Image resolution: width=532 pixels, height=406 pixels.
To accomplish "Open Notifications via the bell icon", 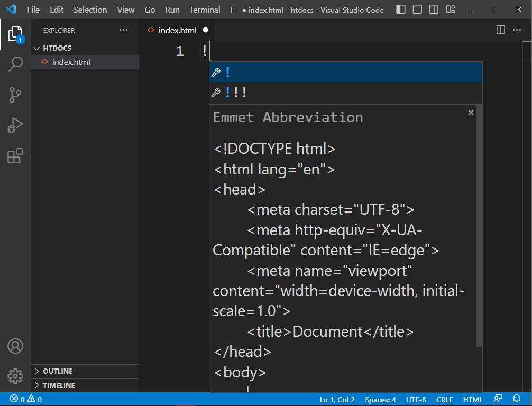I will [516, 399].
